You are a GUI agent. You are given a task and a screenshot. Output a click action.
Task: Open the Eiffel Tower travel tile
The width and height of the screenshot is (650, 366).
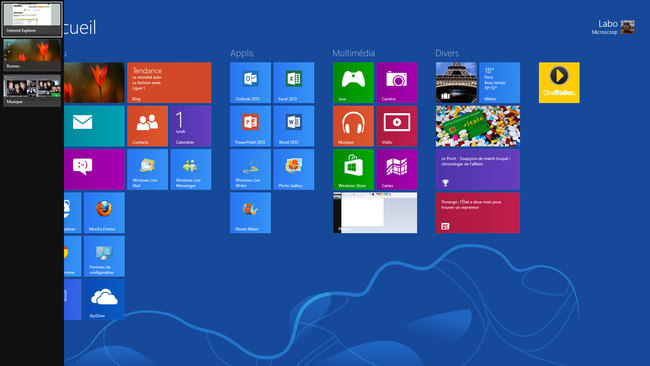456,82
